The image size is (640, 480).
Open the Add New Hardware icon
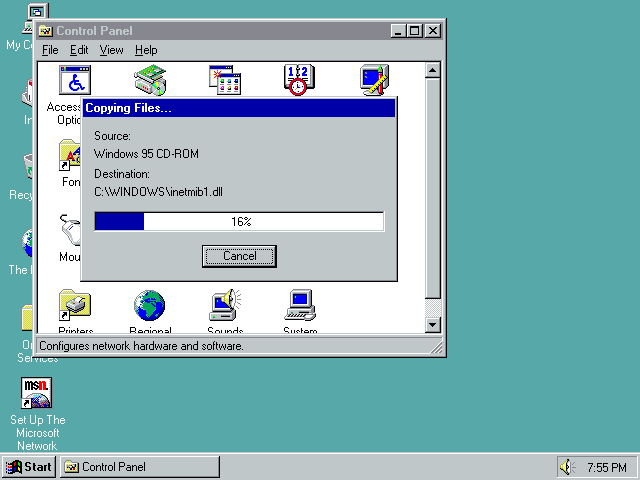tap(150, 80)
